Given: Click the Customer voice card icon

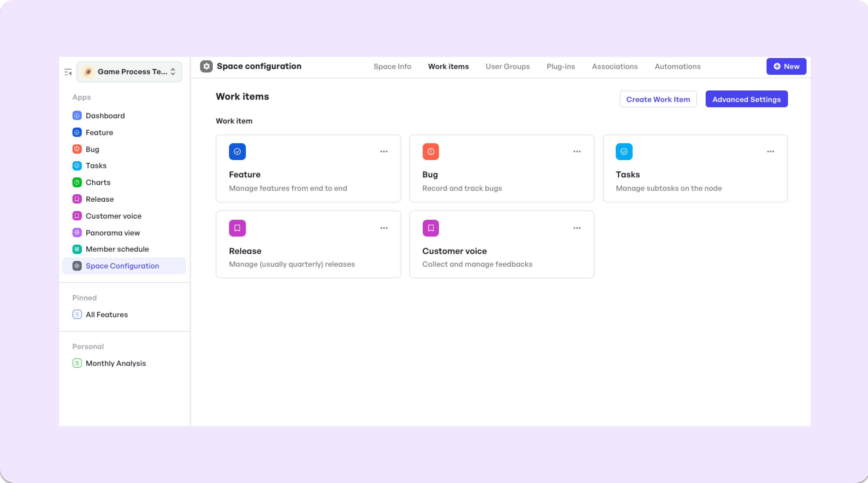Looking at the screenshot, I should click(431, 228).
